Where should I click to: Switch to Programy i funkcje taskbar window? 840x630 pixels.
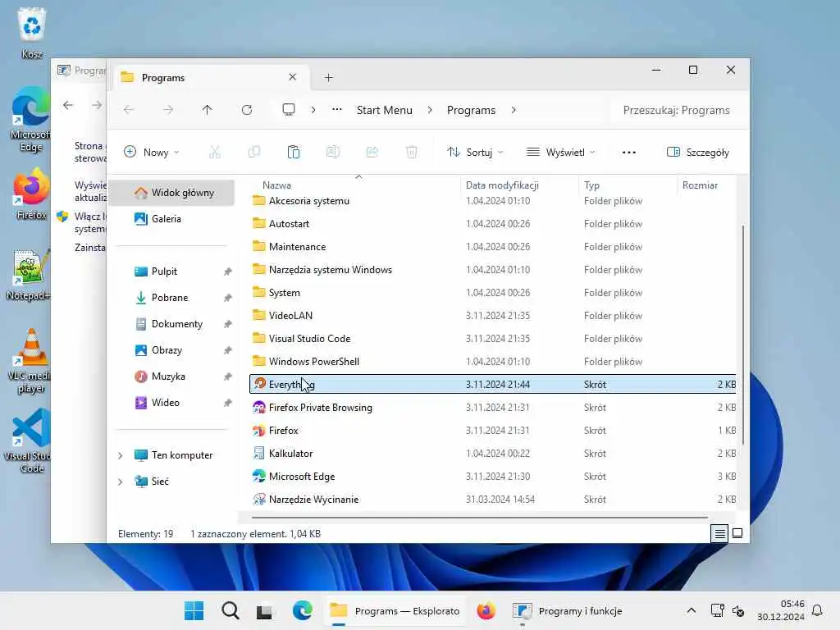568,610
